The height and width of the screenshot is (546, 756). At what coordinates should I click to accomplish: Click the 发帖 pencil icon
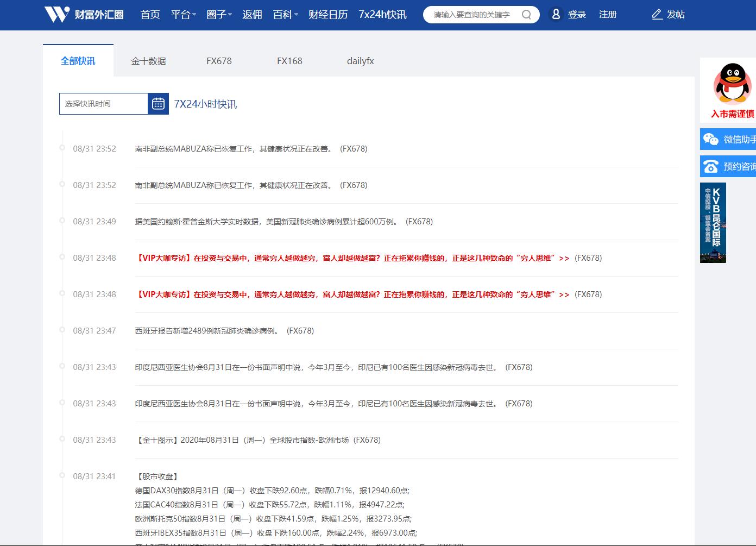point(657,15)
